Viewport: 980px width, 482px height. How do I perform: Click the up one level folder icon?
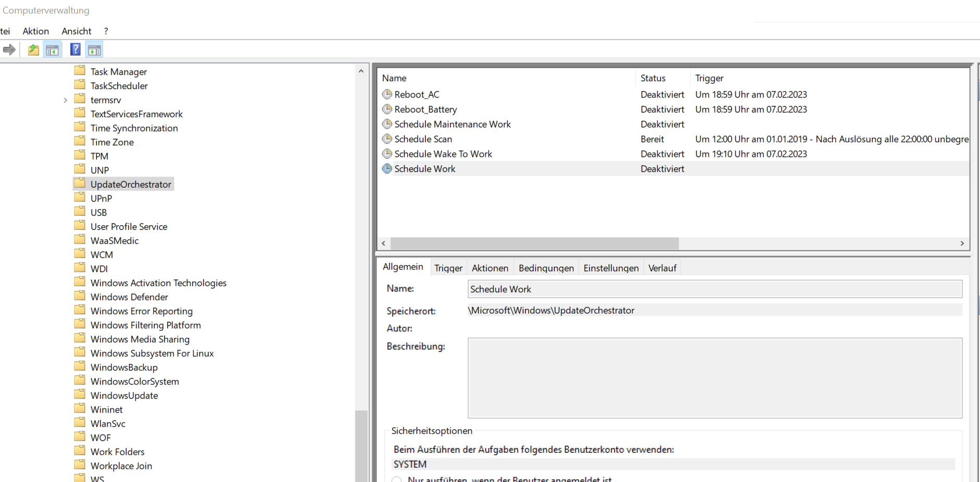point(33,50)
